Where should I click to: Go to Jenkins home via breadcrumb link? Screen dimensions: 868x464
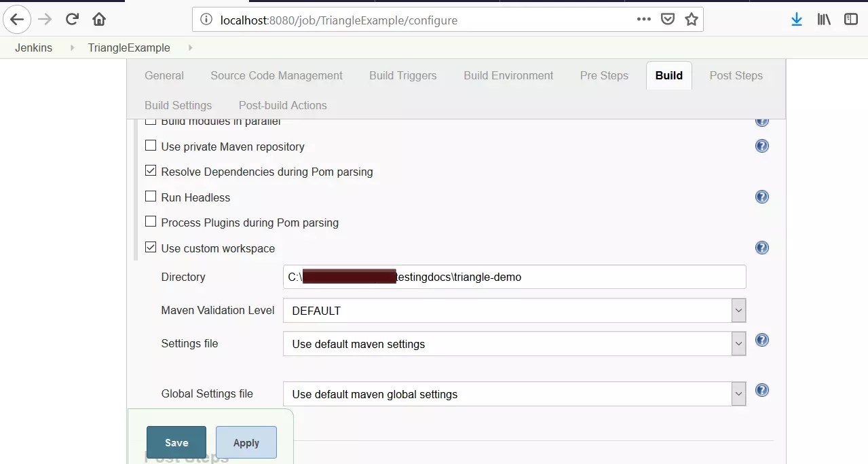point(35,47)
